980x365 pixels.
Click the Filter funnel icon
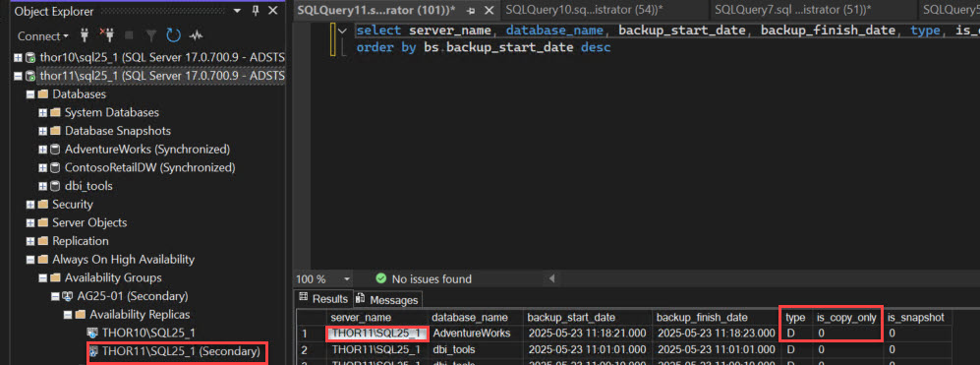pos(151,36)
